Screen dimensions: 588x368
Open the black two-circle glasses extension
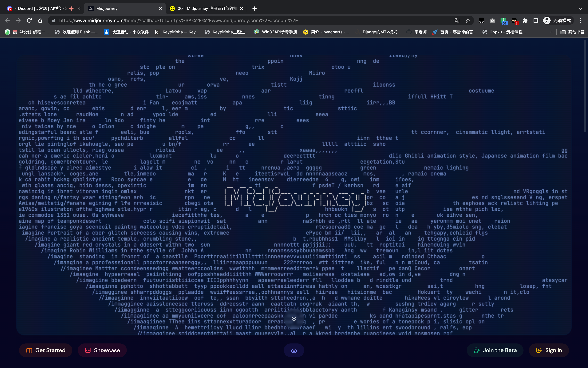coord(481,20)
